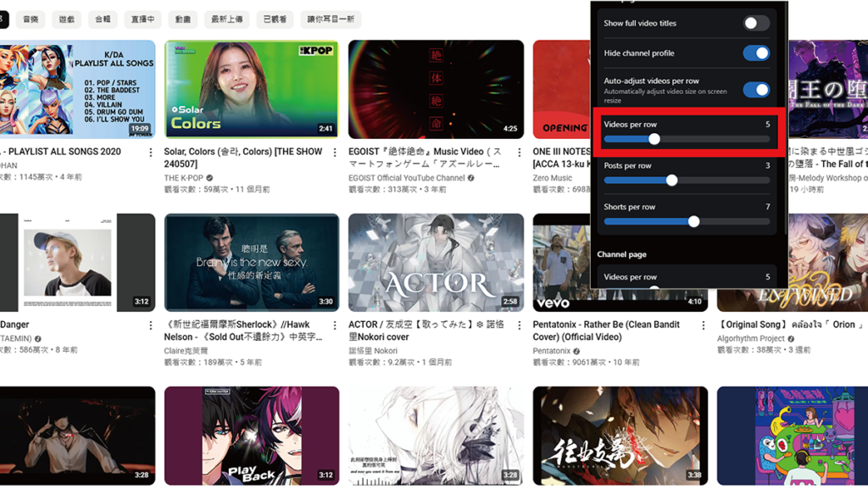Viewport: 868px width, 489px height.
Task: Click 觀看次數：9061萬次・10 年前 text
Action: click(x=586, y=363)
